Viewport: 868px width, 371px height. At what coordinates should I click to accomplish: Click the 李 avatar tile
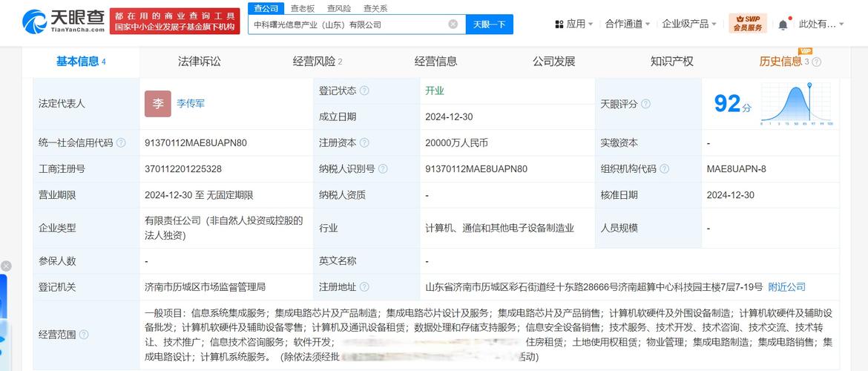coord(158,104)
